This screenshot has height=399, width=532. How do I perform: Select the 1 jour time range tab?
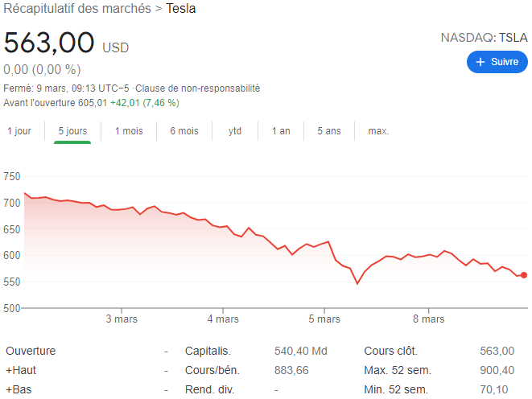(19, 131)
